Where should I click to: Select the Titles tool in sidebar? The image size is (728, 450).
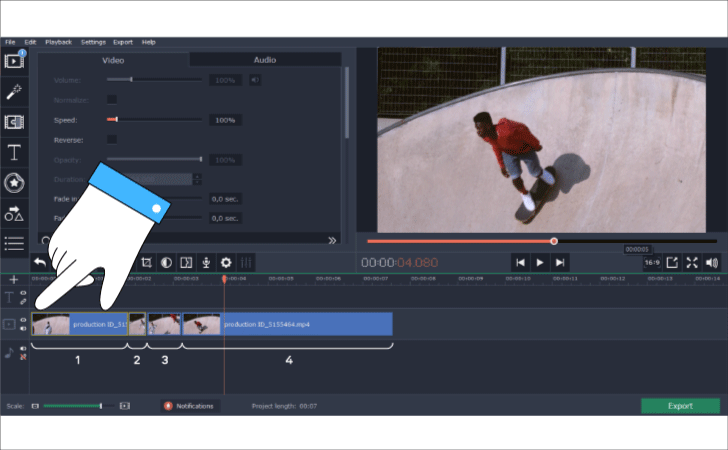tap(14, 153)
